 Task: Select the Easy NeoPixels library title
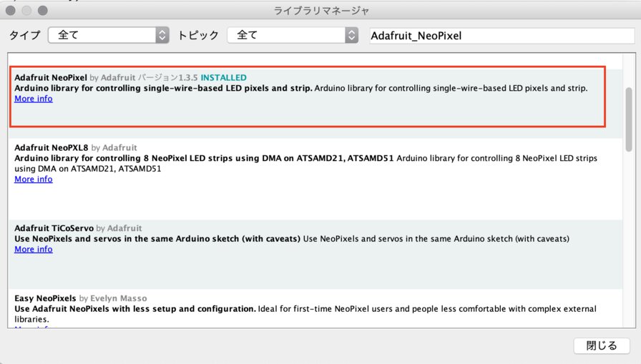point(45,298)
